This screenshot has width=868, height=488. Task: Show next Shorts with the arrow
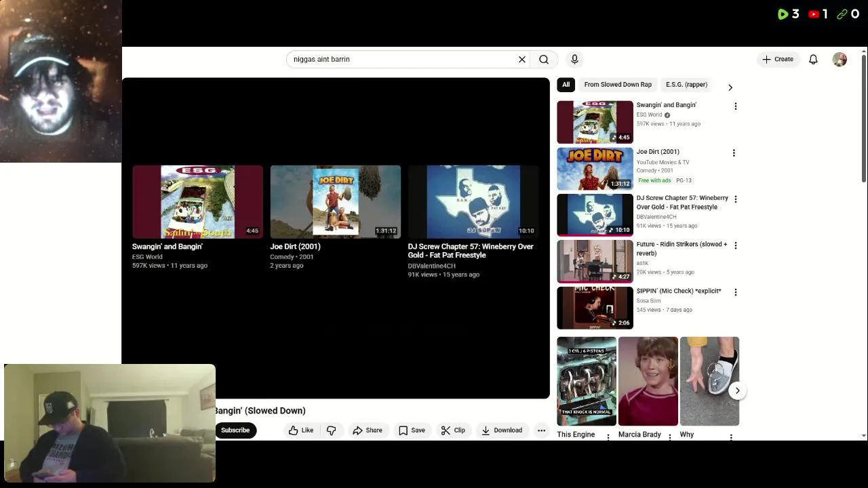737,390
